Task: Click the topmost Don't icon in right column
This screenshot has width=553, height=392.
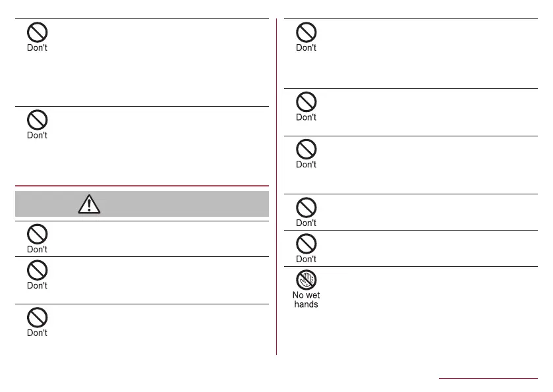Action: (306, 33)
